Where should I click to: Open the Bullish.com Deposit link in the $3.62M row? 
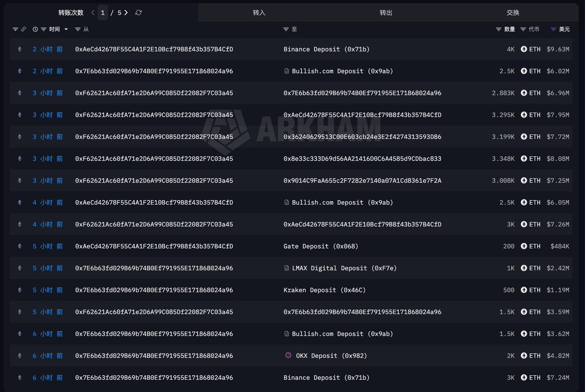pyautogui.click(x=343, y=334)
